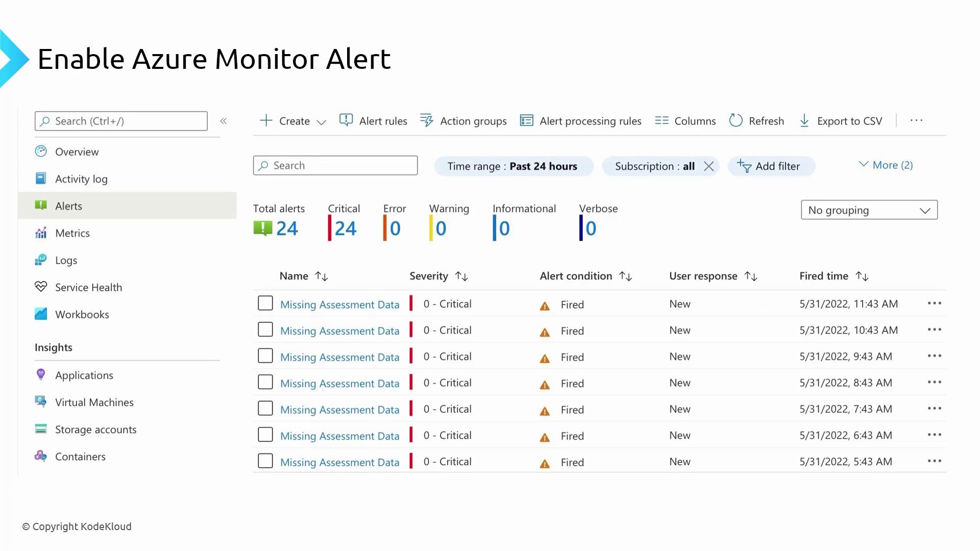980x551 pixels.
Task: Open the 10:43 AM Missing Assessment Data alert
Action: 339,331
